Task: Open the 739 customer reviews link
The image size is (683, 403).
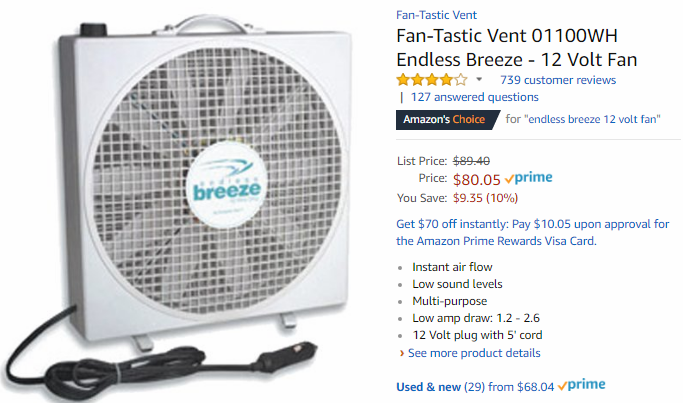Action: [x=558, y=80]
